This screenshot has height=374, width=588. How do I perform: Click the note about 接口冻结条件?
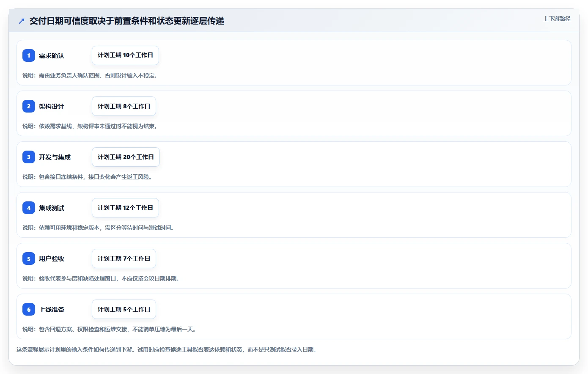tap(87, 177)
